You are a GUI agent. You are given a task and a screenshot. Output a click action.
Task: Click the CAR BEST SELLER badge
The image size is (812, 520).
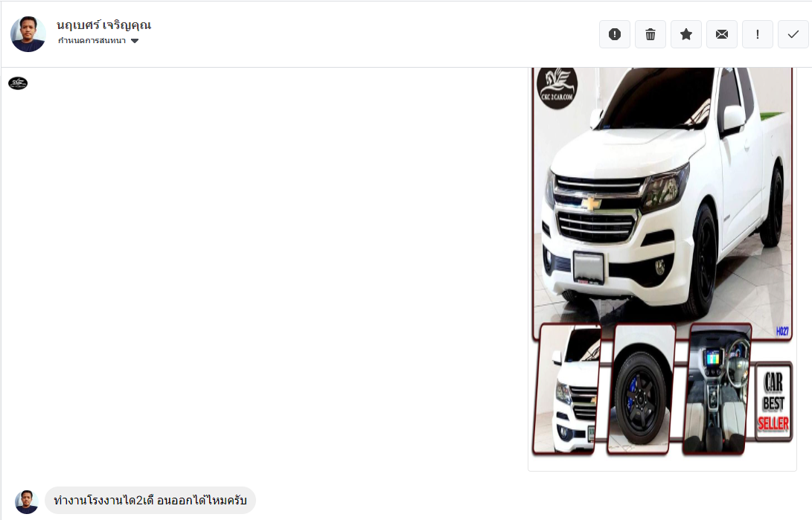click(773, 402)
